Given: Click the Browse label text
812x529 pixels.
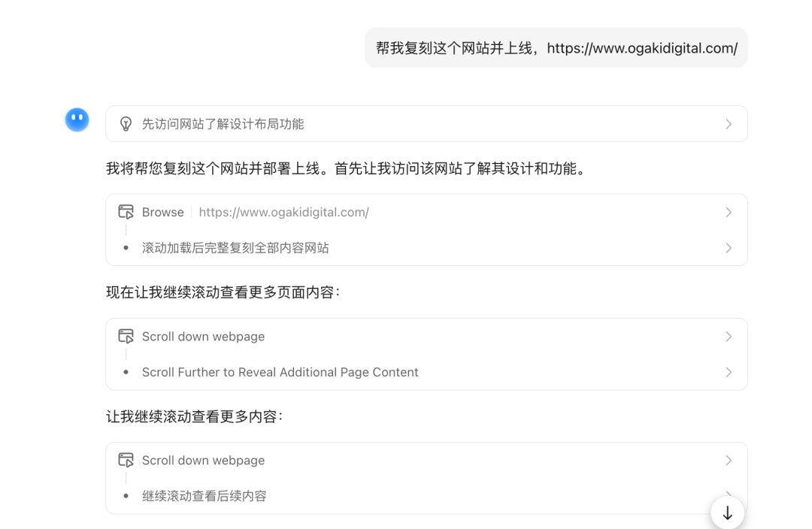Looking at the screenshot, I should click(162, 212).
